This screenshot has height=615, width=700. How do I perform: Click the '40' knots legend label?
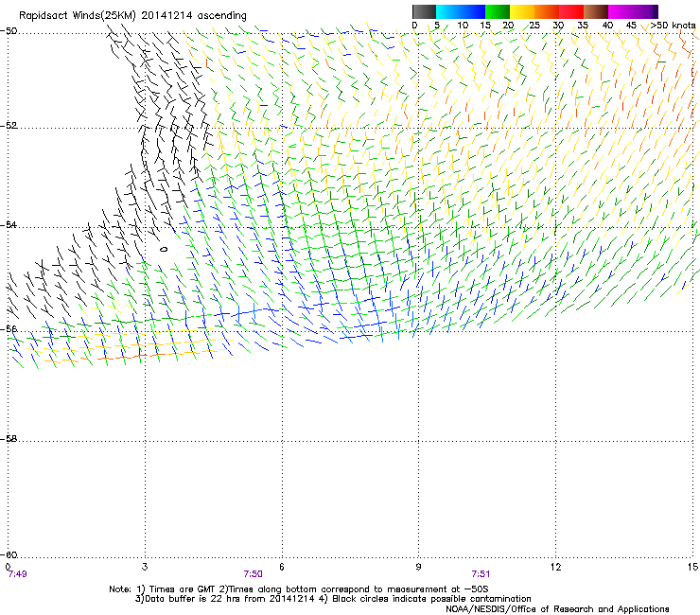(x=607, y=26)
